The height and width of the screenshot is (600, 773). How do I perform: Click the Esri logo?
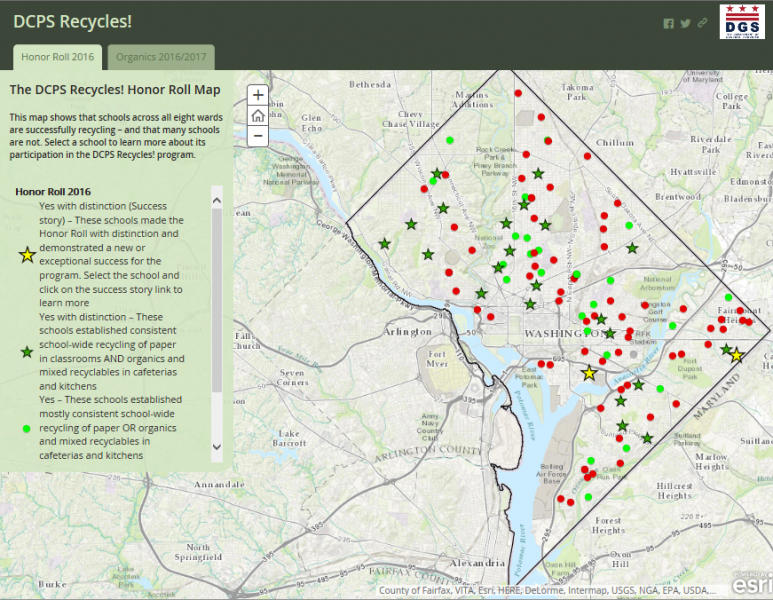pos(751,584)
